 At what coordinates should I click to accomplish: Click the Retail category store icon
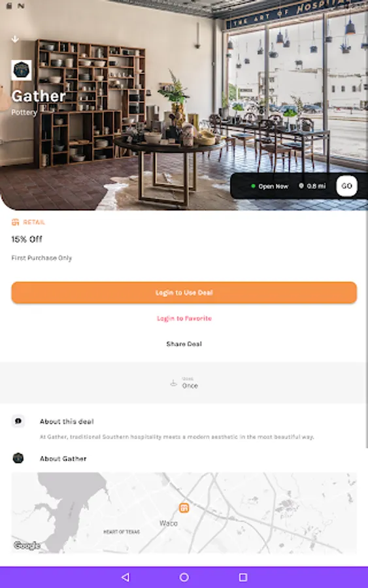[x=16, y=222]
